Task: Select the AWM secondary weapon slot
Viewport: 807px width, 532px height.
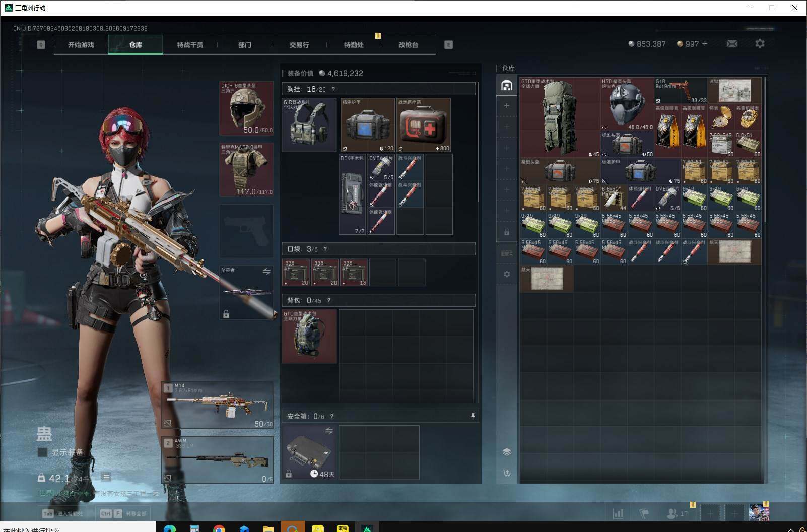Action: 218,459
